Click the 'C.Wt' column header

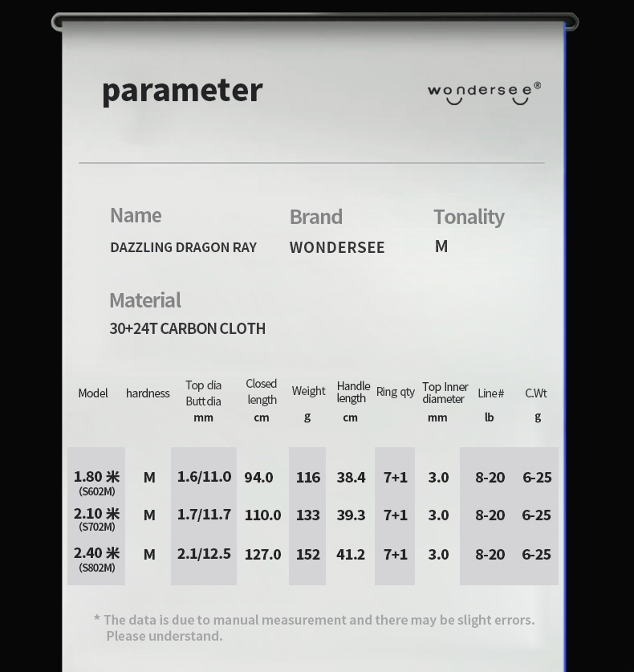pos(536,393)
